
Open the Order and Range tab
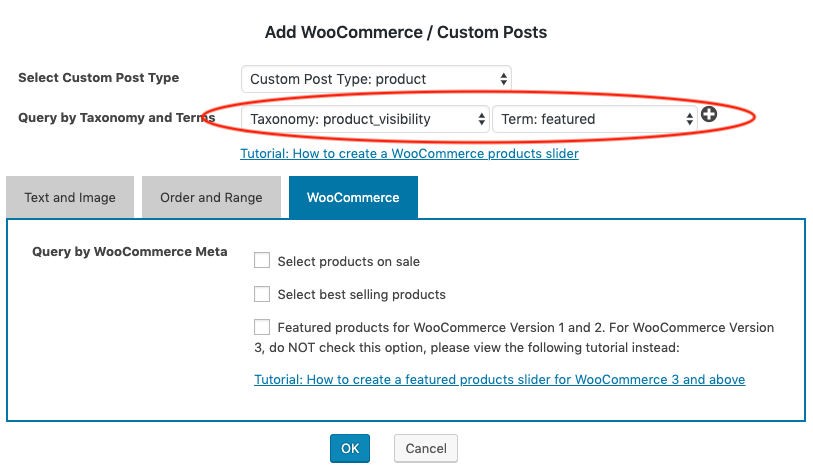coord(211,197)
